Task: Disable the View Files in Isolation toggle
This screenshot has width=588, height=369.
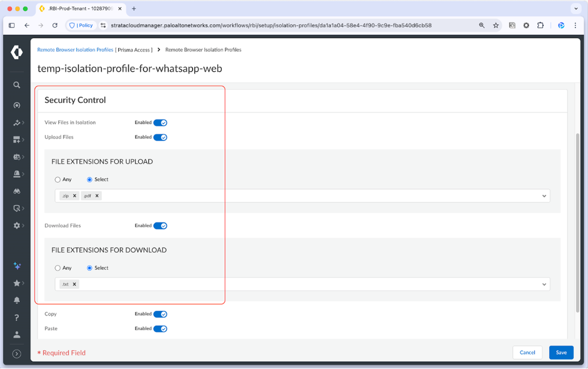Action: pos(160,123)
